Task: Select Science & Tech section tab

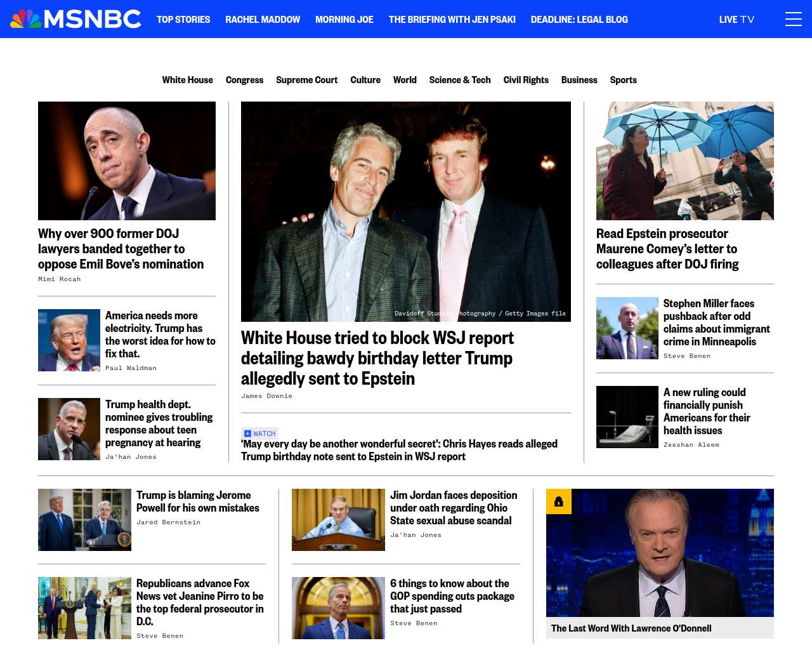Action: pos(460,80)
